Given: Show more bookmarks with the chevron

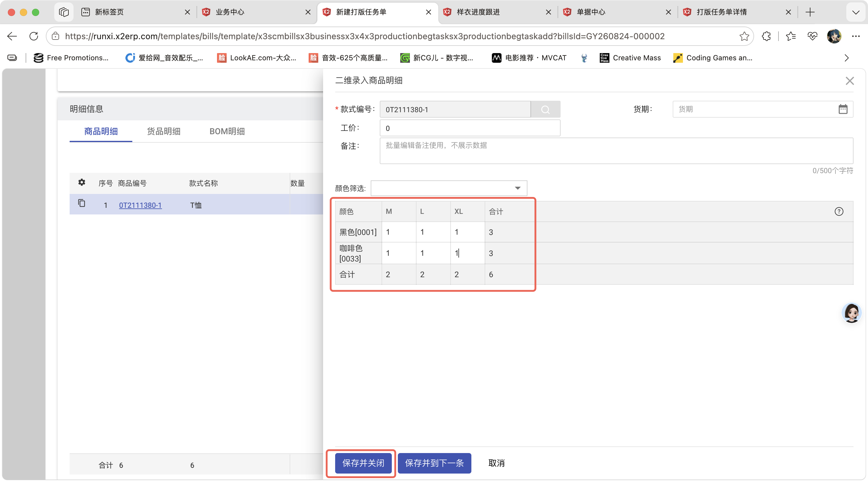Looking at the screenshot, I should click(846, 58).
